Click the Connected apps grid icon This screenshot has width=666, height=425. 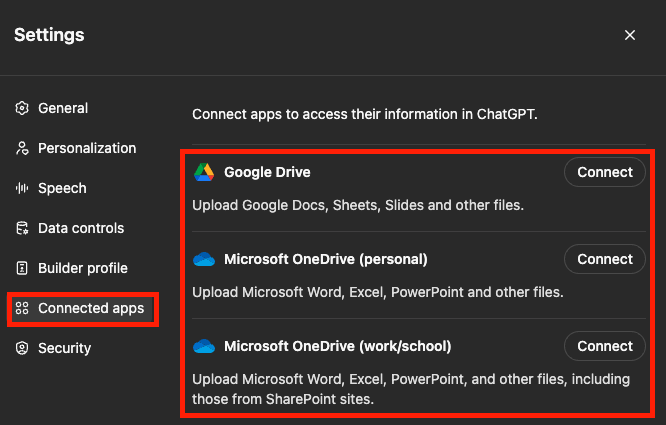coord(22,308)
